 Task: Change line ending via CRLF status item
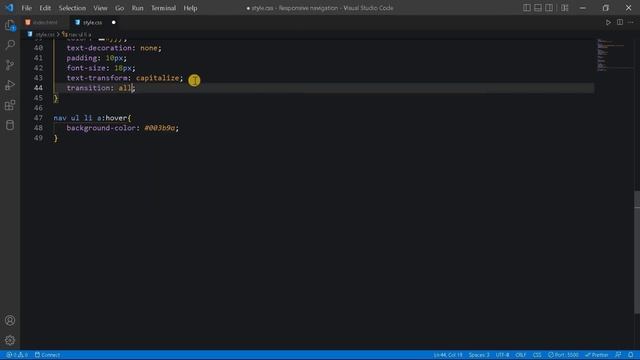pyautogui.click(x=520, y=355)
